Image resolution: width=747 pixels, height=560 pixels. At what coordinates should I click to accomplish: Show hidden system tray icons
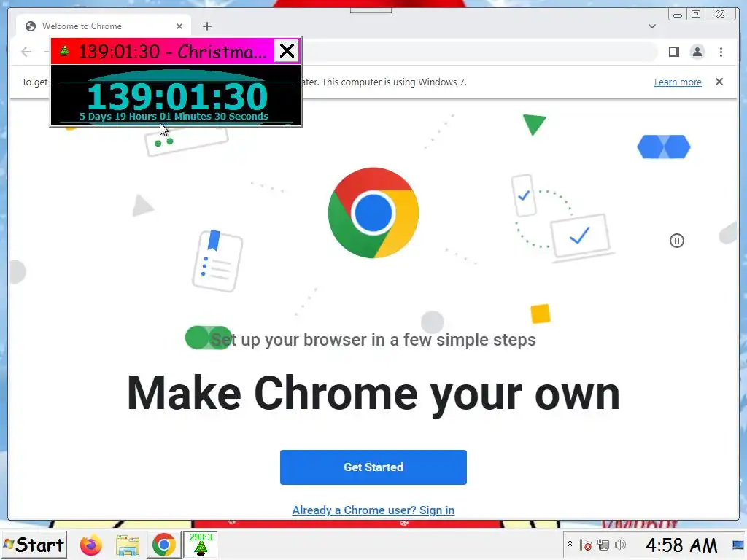pyautogui.click(x=570, y=544)
